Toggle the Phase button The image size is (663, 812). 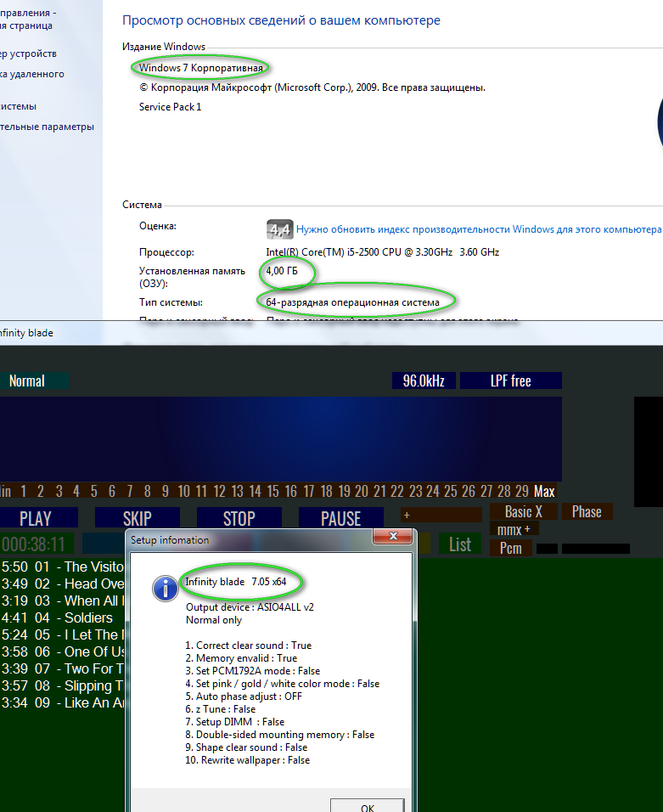pos(587,511)
